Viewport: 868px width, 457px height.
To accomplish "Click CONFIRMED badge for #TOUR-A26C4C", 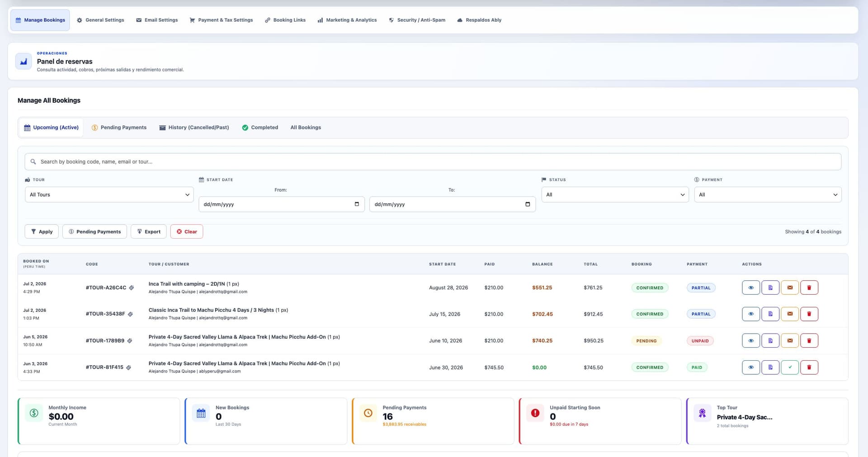I will point(650,287).
